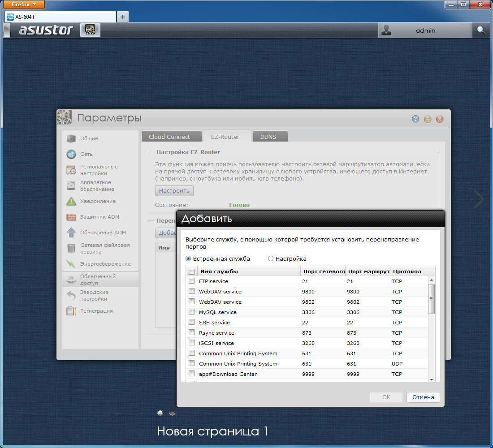Open Региональные настройки section
Image resolution: width=493 pixels, height=448 pixels.
point(100,170)
